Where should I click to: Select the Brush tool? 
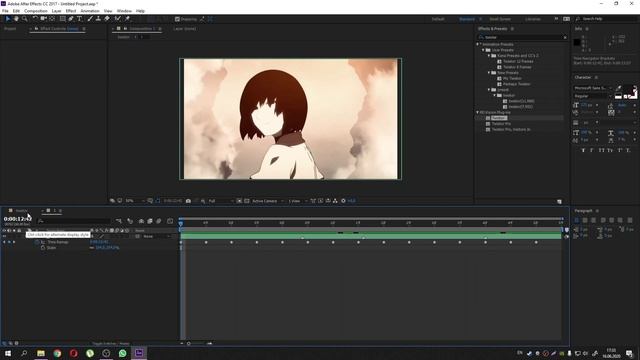[x=90, y=19]
